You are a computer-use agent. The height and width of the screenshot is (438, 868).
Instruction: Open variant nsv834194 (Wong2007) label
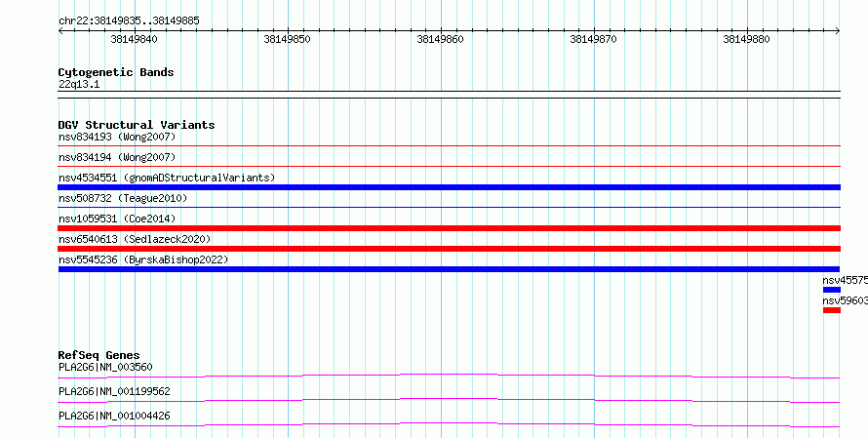pyautogui.click(x=117, y=157)
